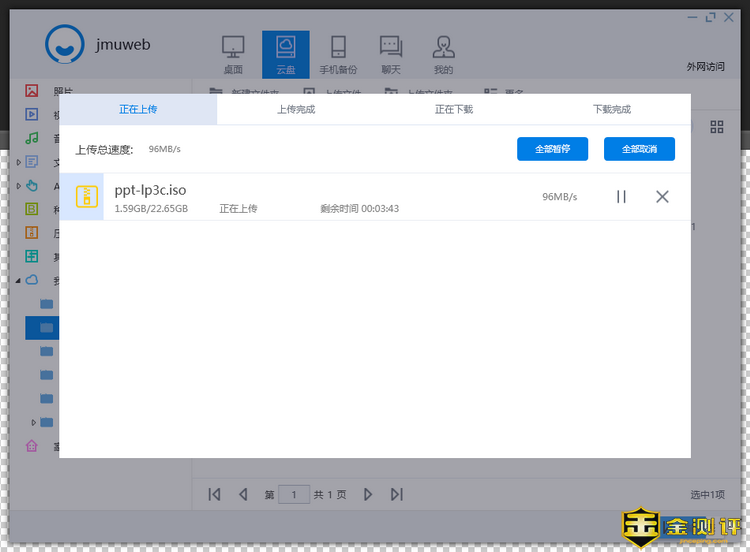Image resolution: width=750 pixels, height=552 pixels.
Task: Go to the last page
Action: 397,494
